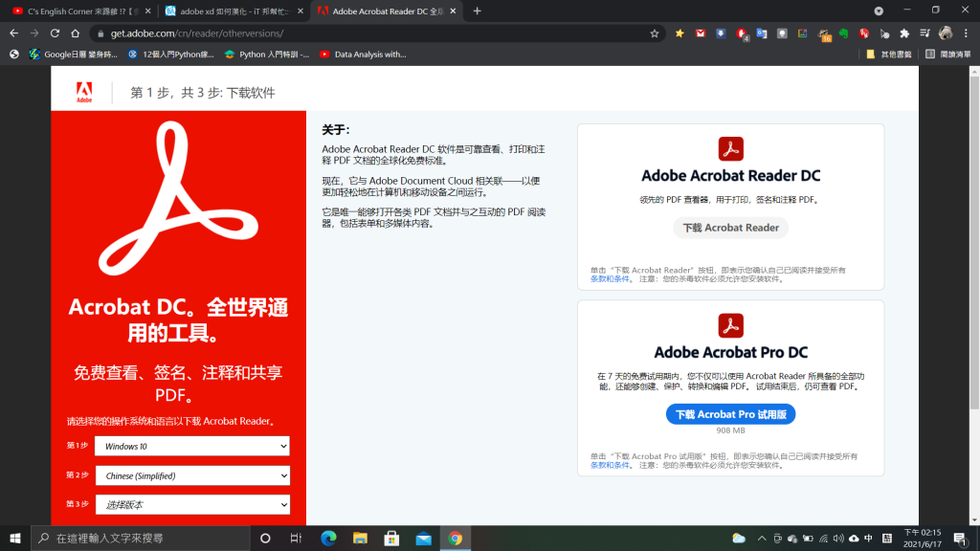Open 条款和条件 link in Pro card
The height and width of the screenshot is (551, 980).
610,466
